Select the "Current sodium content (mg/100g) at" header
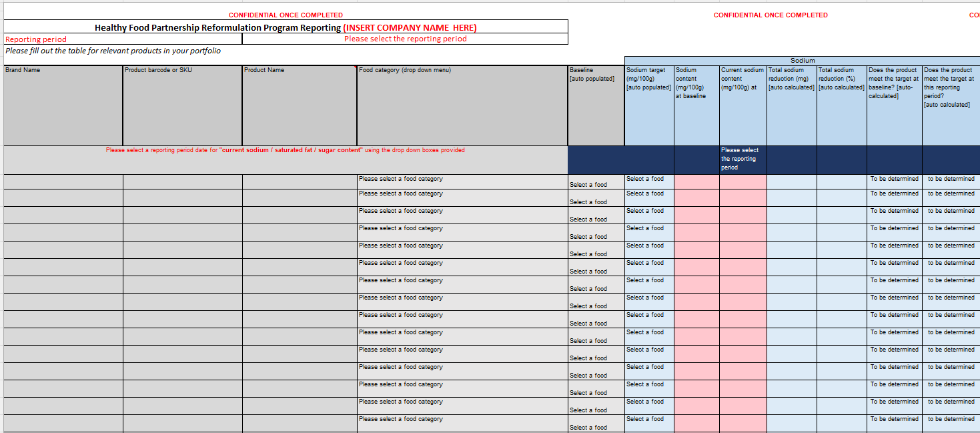The width and height of the screenshot is (980, 433). coord(743,105)
